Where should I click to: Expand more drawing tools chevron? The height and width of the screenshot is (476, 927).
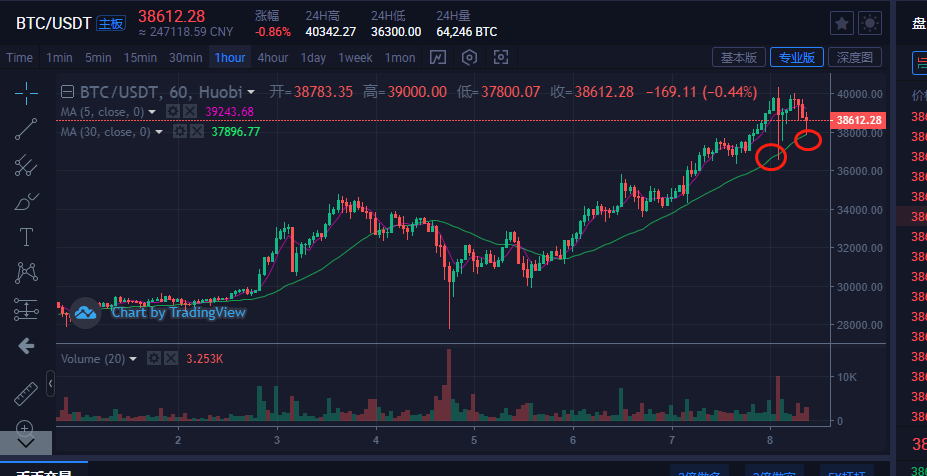[x=26, y=442]
